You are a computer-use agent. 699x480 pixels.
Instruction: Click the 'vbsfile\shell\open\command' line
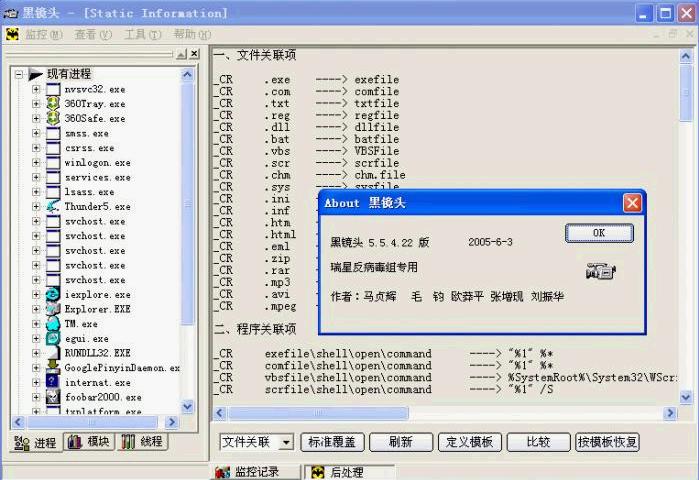coord(348,377)
